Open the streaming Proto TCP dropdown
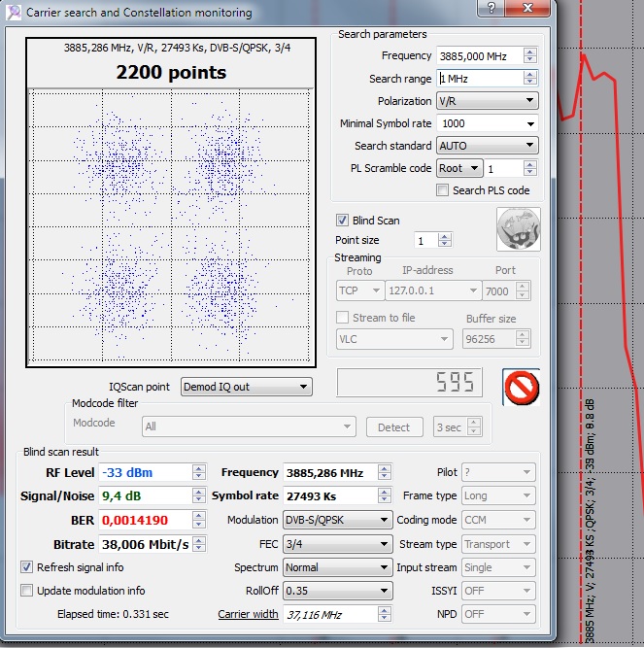Image resolution: width=644 pixels, height=648 pixels. pos(359,290)
